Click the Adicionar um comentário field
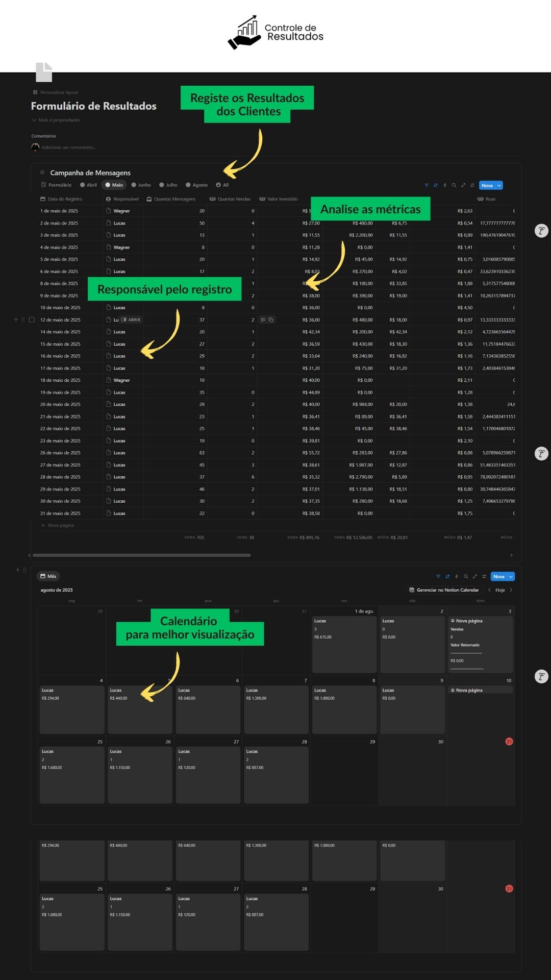This screenshot has height=980, width=551. pos(69,148)
